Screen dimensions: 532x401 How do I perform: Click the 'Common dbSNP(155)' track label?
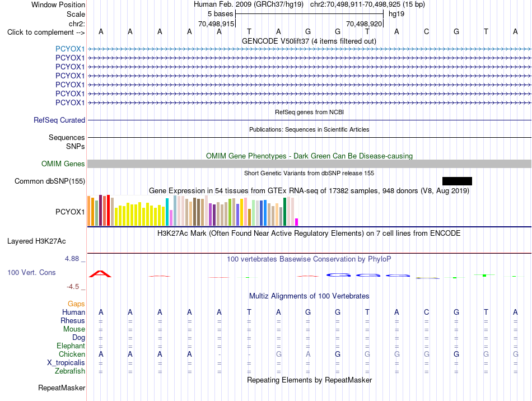50,181
